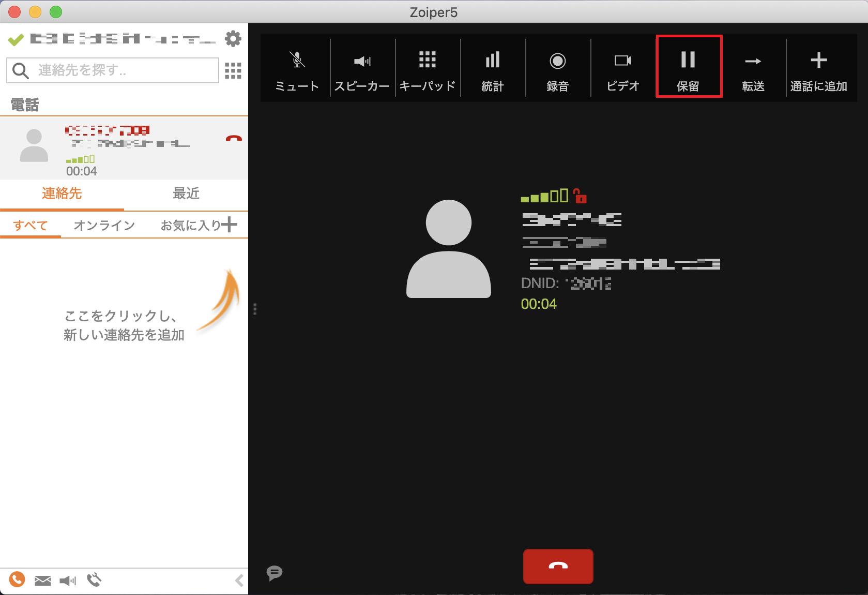Click the 電話 section heading
The image size is (868, 595).
[25, 105]
